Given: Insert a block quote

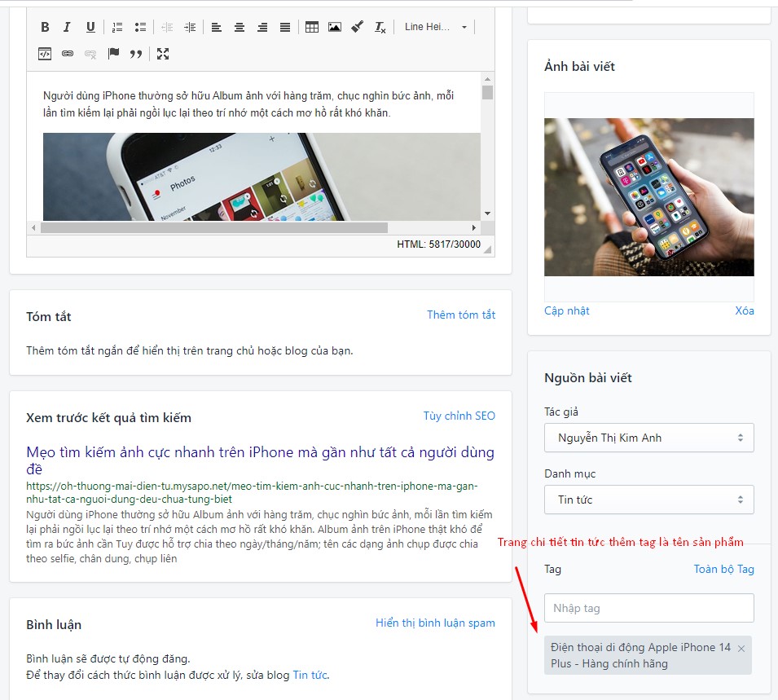Looking at the screenshot, I should coord(136,54).
